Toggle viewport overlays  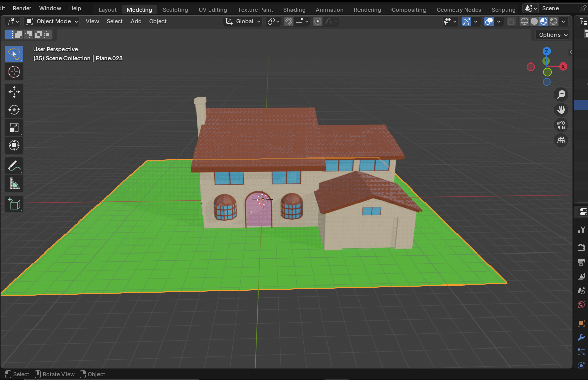pyautogui.click(x=489, y=21)
